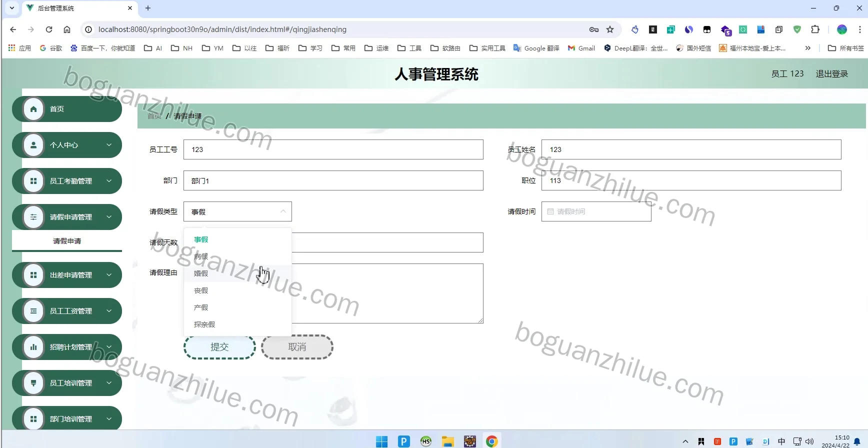Open the 所有书签 bookmarks folder
Image resolution: width=868 pixels, height=448 pixels.
tap(846, 48)
